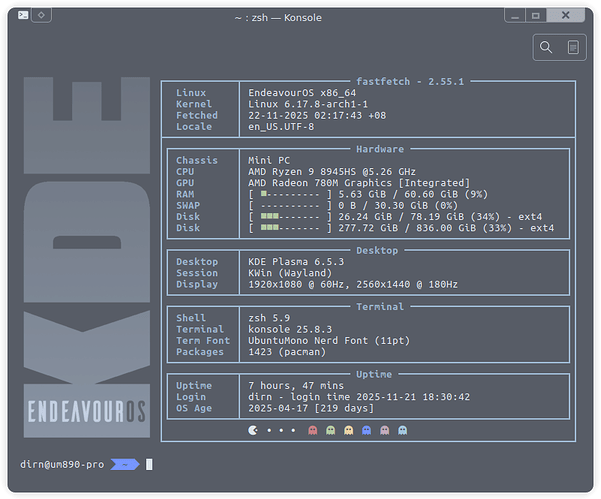The image size is (601, 499).
Task: Click the document icon beside search
Action: (x=573, y=47)
